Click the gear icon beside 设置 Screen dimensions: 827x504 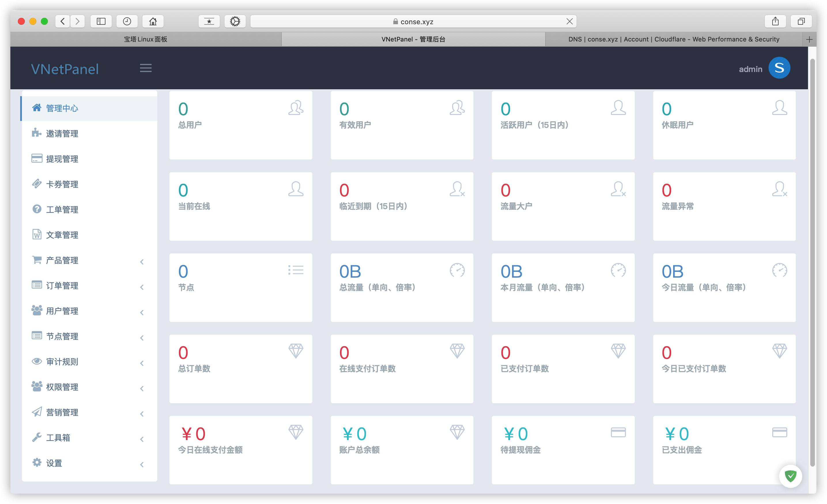pyautogui.click(x=37, y=463)
